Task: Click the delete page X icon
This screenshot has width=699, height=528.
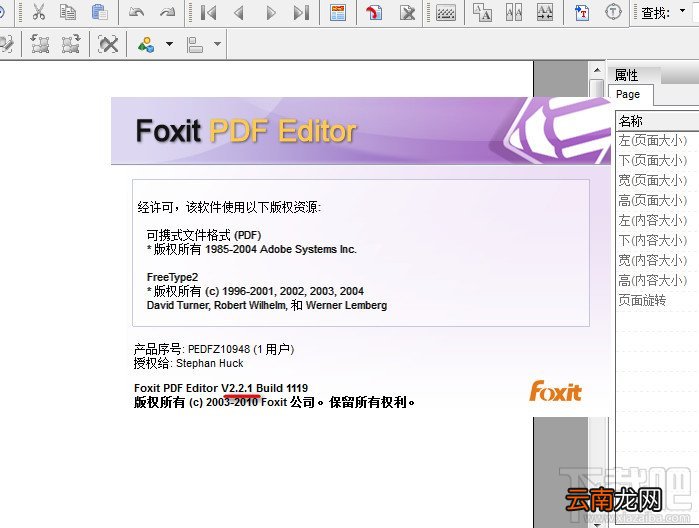Action: [407, 12]
